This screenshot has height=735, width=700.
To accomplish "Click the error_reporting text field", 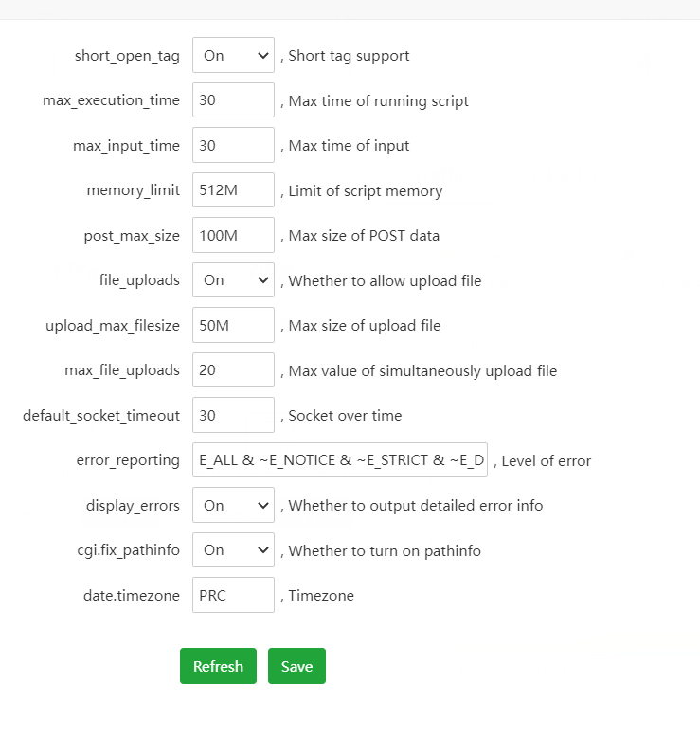I will pos(339,460).
